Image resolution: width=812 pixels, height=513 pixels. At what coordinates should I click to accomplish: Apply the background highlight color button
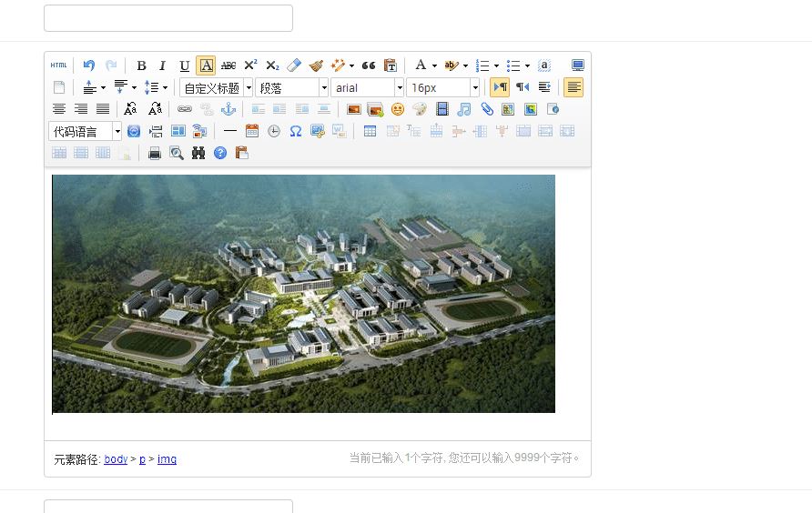click(451, 65)
